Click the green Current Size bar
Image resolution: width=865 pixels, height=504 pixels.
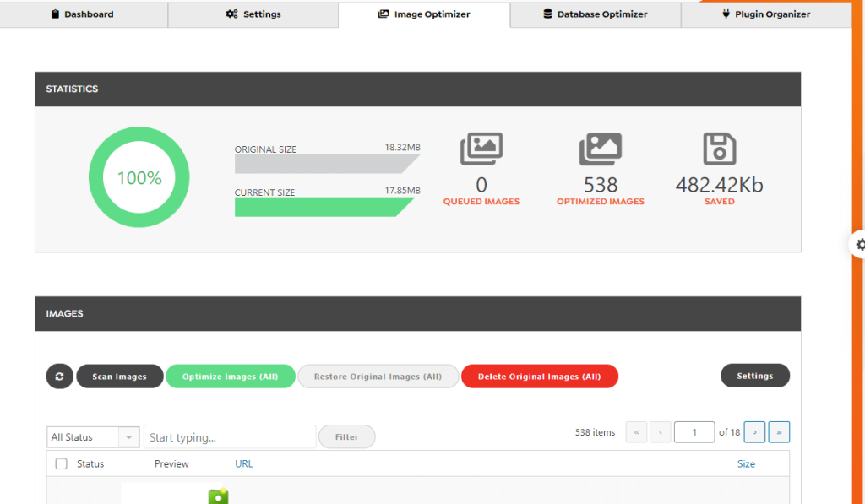pyautogui.click(x=324, y=207)
